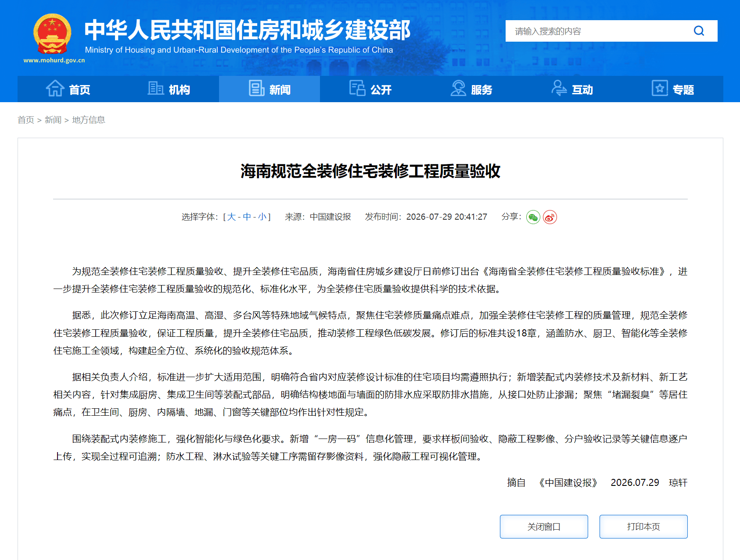This screenshot has height=560, width=740.
Task: Open the 互动 navigation item
Action: tap(572, 89)
